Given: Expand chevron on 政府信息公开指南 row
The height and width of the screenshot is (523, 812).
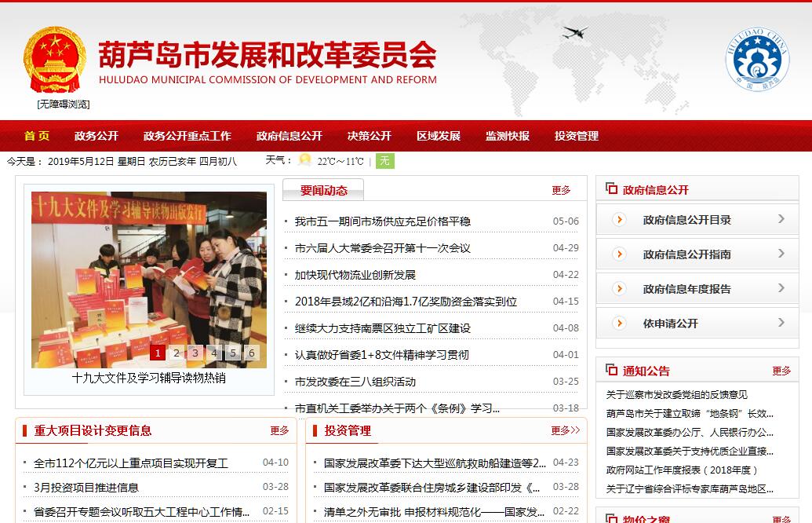Looking at the screenshot, I should [781, 254].
